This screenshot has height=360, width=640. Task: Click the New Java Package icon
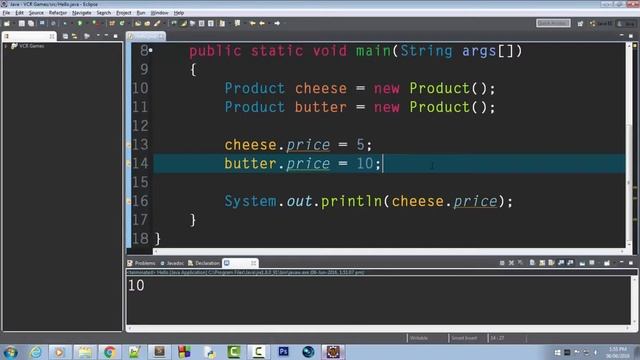pos(112,24)
